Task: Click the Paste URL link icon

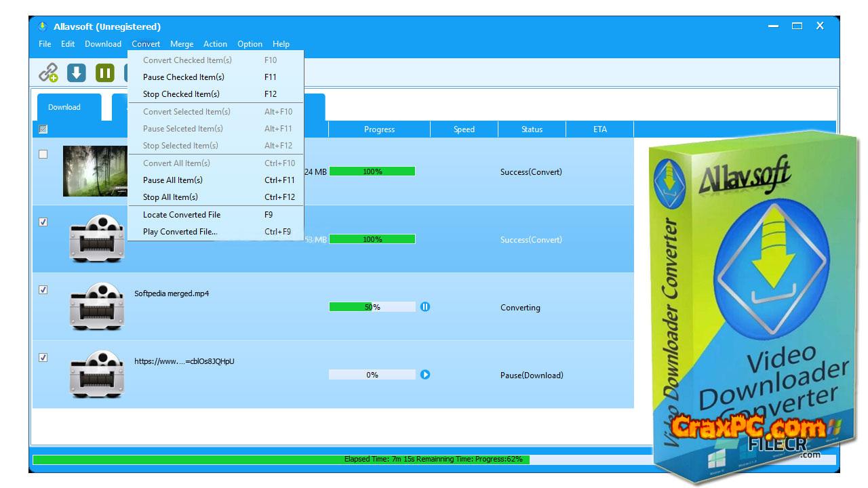Action: pos(48,72)
